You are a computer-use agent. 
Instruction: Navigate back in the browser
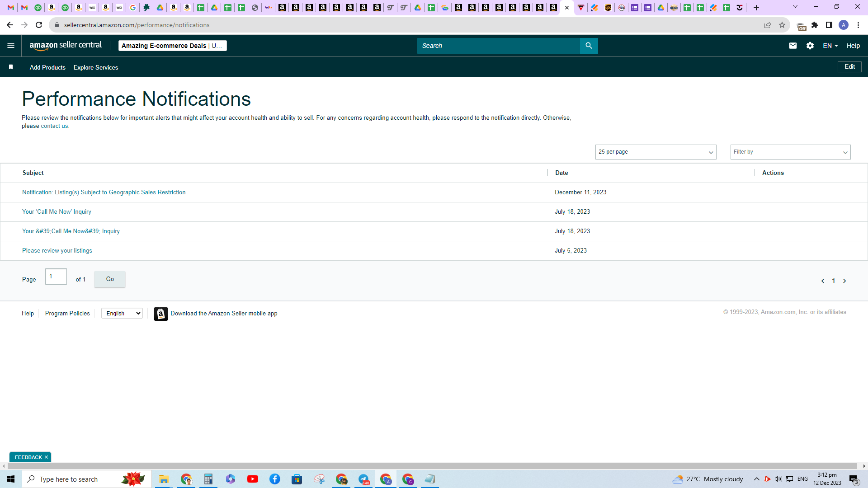click(x=10, y=25)
